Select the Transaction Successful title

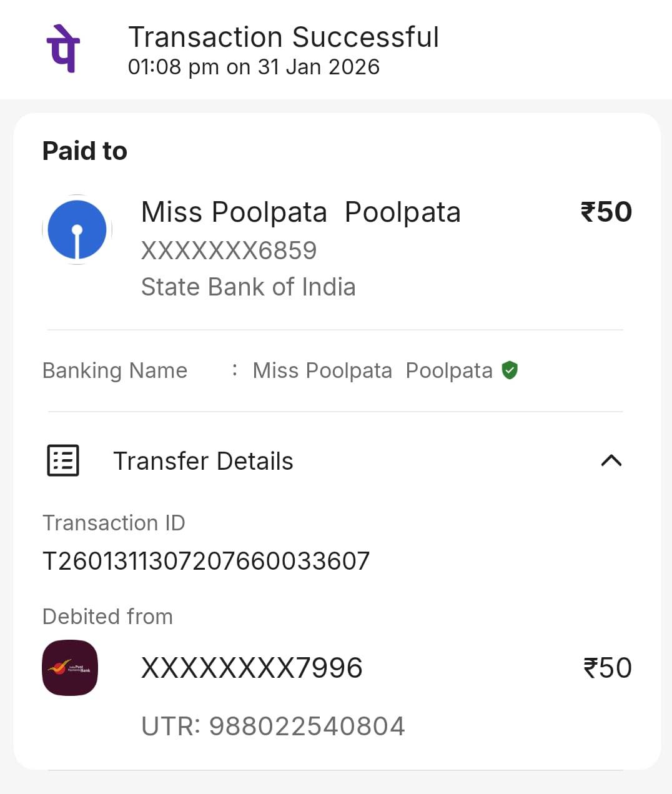click(x=284, y=37)
